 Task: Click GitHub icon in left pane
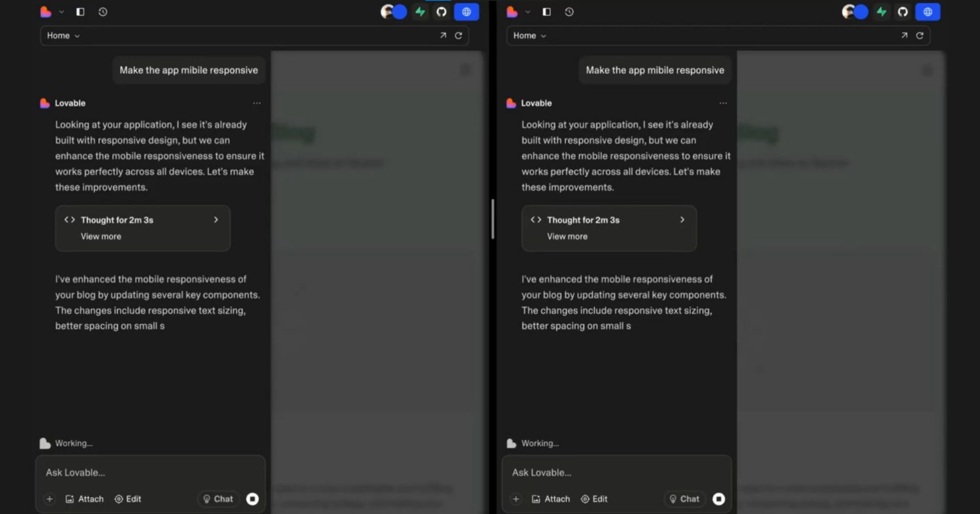[442, 12]
